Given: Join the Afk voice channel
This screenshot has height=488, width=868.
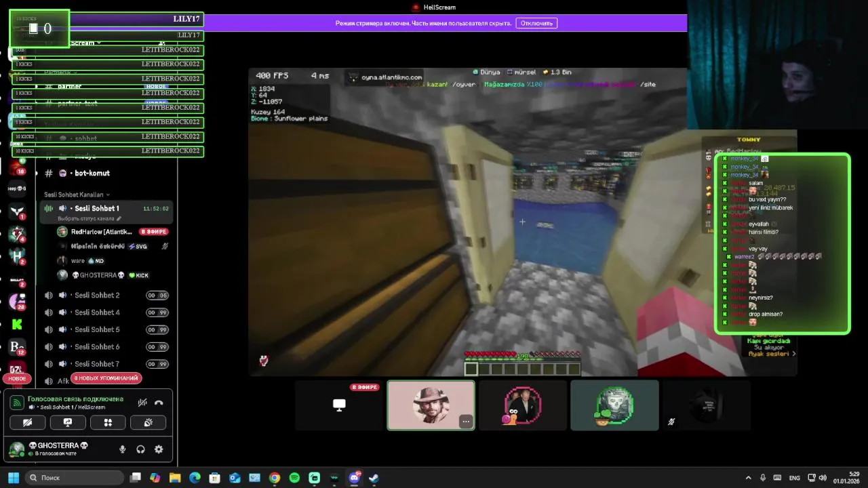Looking at the screenshot, I should point(63,381).
